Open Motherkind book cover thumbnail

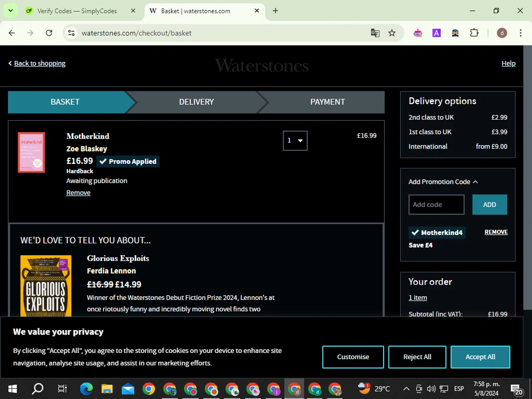point(31,153)
